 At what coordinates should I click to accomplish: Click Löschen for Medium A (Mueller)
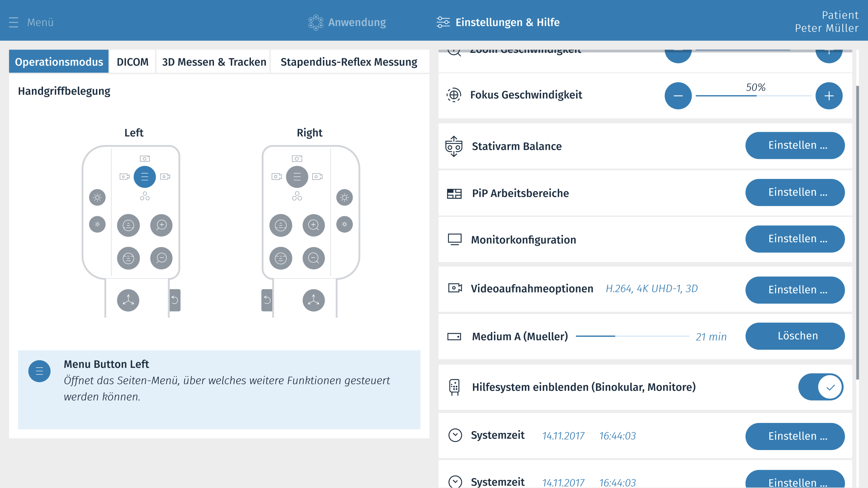click(x=795, y=336)
